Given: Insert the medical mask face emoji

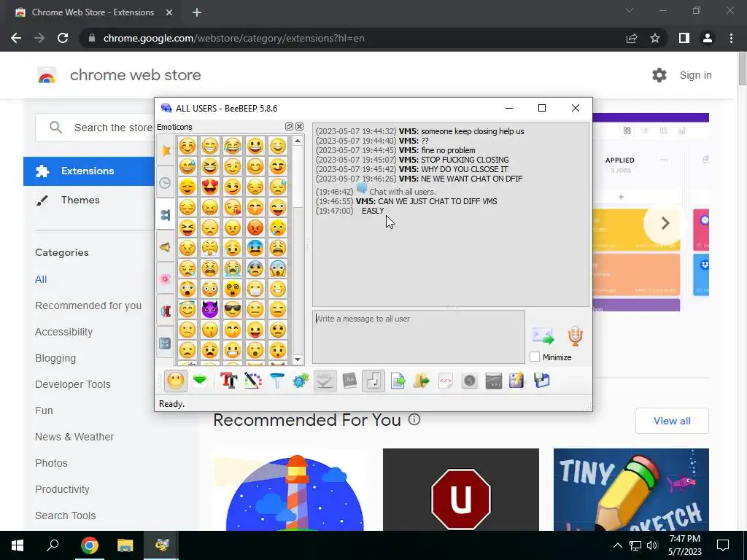Looking at the screenshot, I should click(x=255, y=289).
